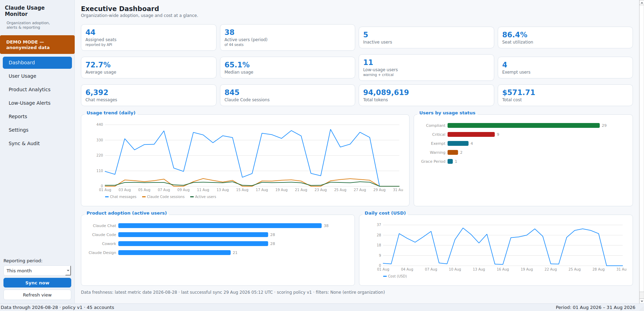The width and height of the screenshot is (644, 311).
Task: Click the Total tokens 94,089,619 card
Action: point(426,95)
